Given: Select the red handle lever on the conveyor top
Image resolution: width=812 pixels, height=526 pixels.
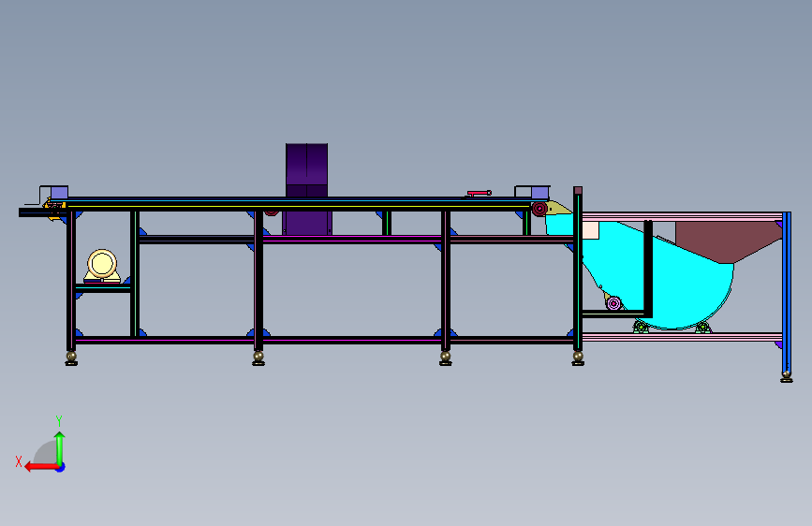Looking at the screenshot, I should (x=479, y=193).
